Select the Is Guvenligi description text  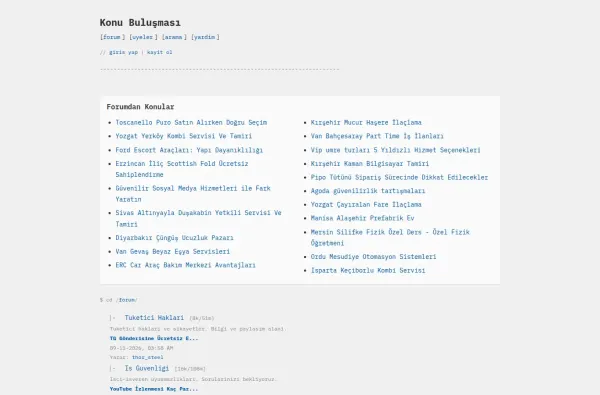click(193, 379)
